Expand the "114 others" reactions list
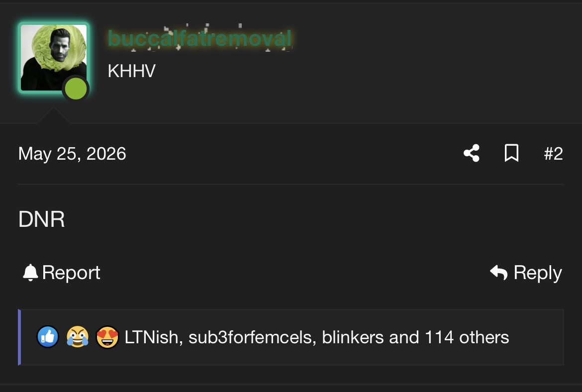 coord(467,337)
